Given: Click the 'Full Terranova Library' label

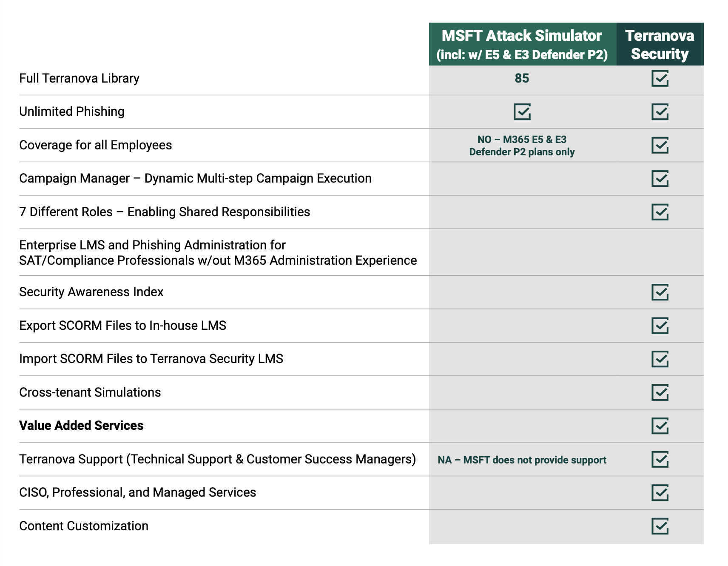Looking at the screenshot, I should point(80,78).
